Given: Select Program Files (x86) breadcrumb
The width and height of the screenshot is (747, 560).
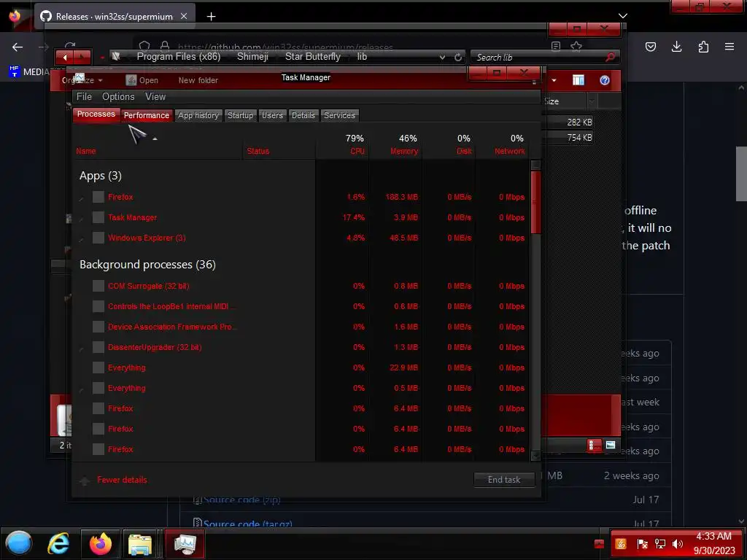Looking at the screenshot, I should [179, 57].
